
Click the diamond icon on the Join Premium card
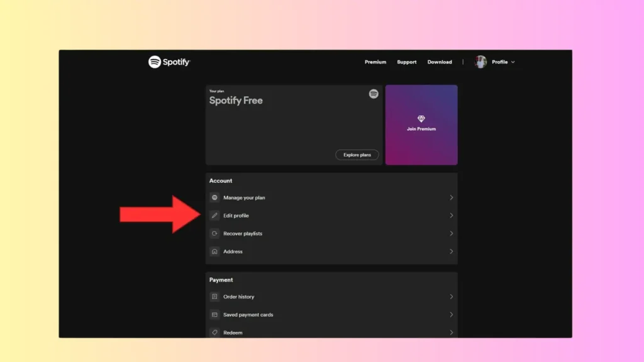pos(421,119)
